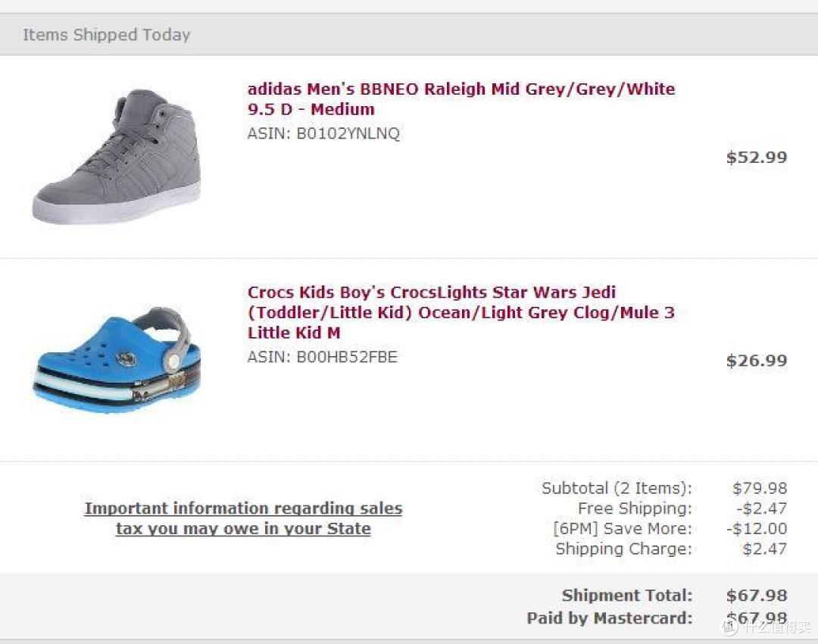Open the grey adidas sneaker product image
Viewport: 818px width, 644px height.
pyautogui.click(x=117, y=156)
